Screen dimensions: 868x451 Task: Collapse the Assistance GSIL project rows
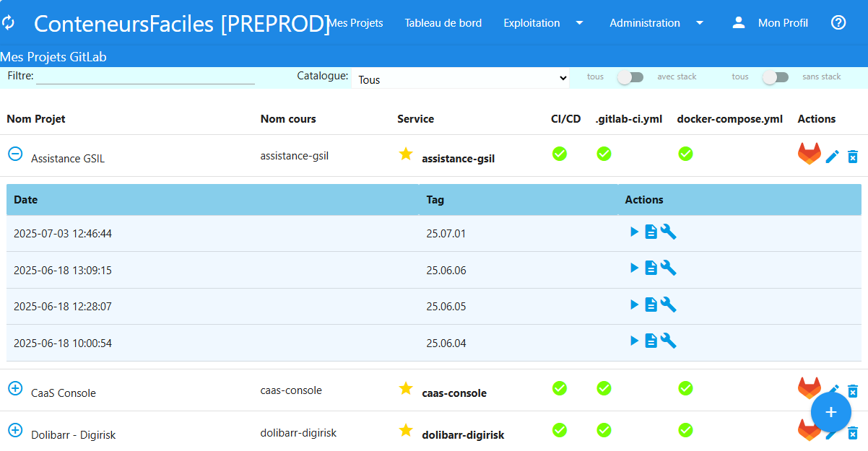(15, 153)
